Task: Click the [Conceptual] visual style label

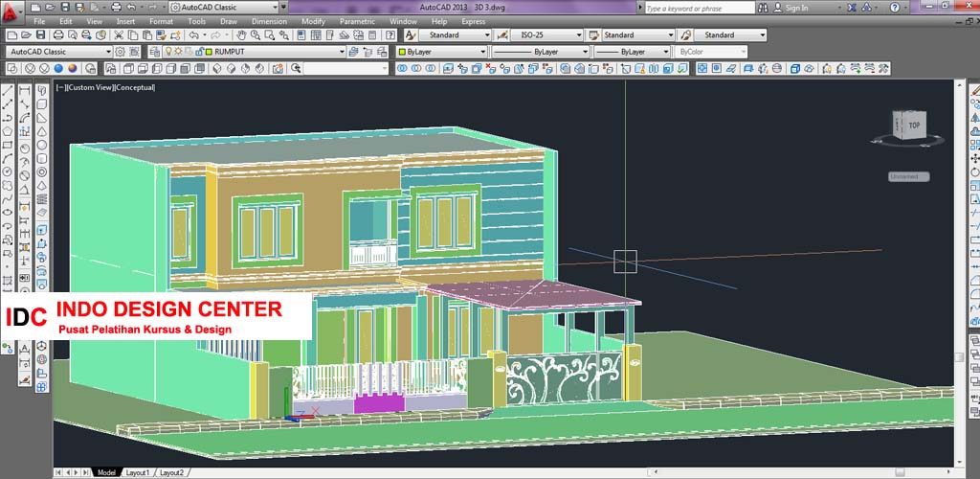Action: (x=135, y=87)
